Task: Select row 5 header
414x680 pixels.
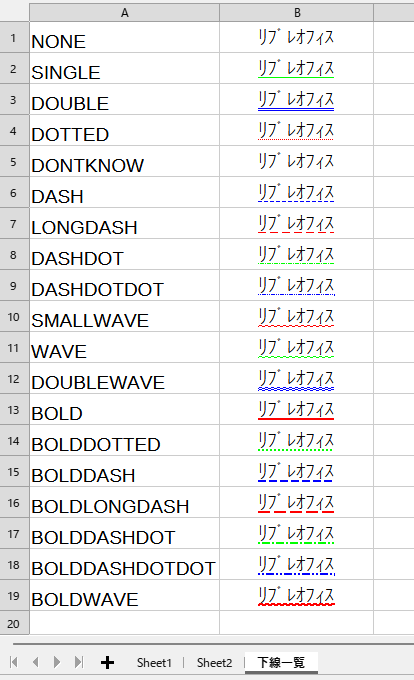Action: (13, 161)
